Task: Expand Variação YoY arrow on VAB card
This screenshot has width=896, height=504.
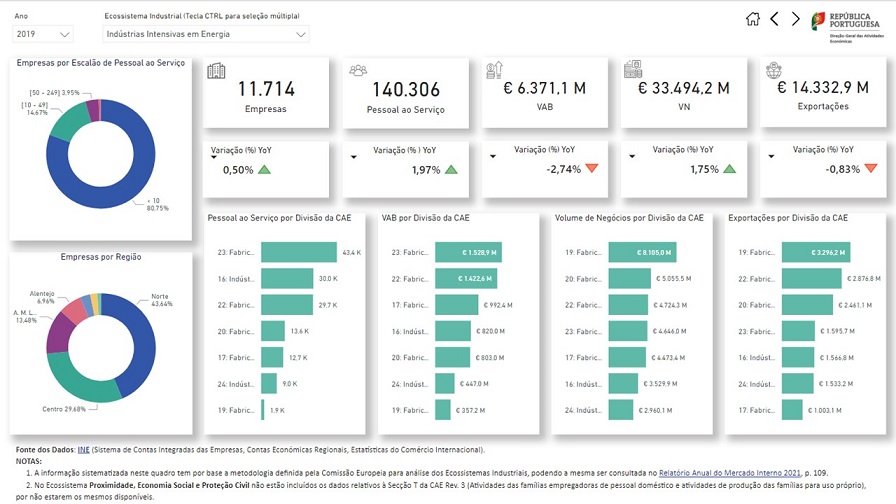Action: (493, 156)
